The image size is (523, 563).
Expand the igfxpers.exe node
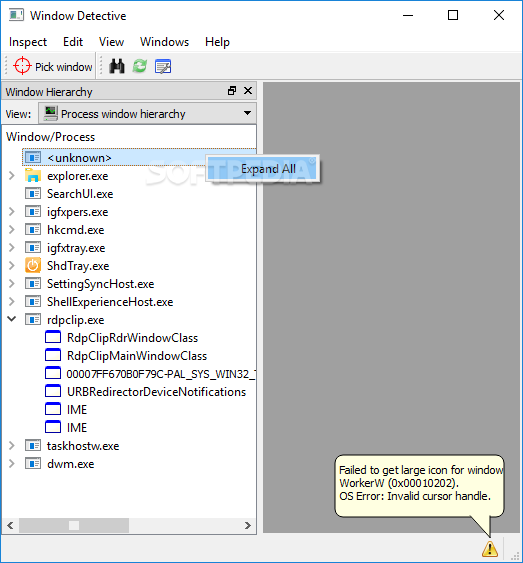click(x=12, y=211)
